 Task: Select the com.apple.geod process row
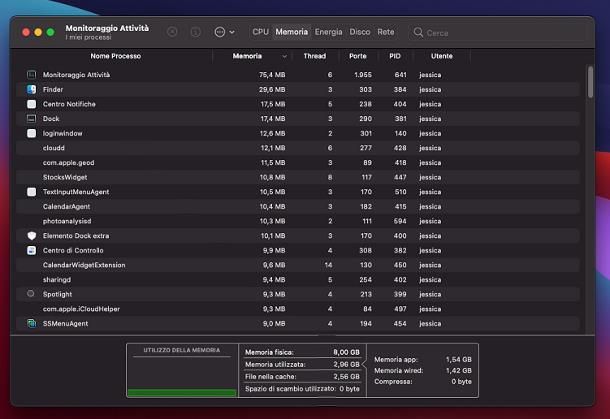pyautogui.click(x=298, y=163)
